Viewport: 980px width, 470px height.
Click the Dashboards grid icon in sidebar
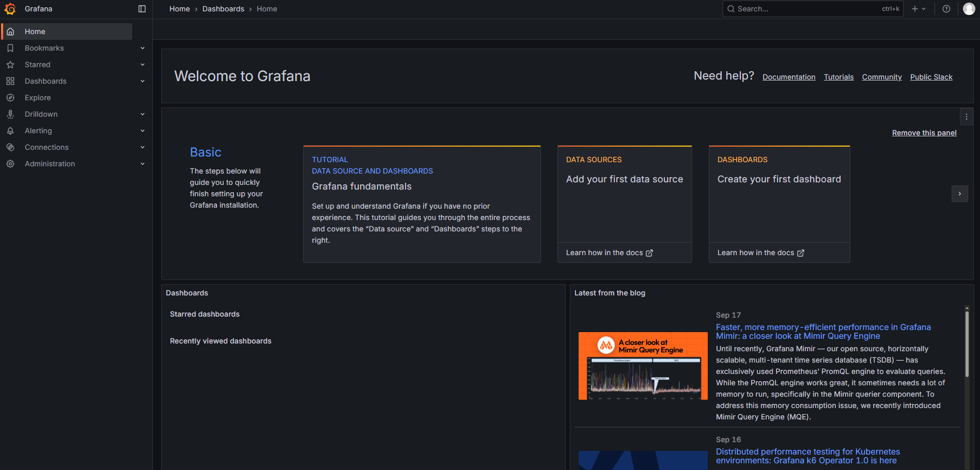[10, 81]
